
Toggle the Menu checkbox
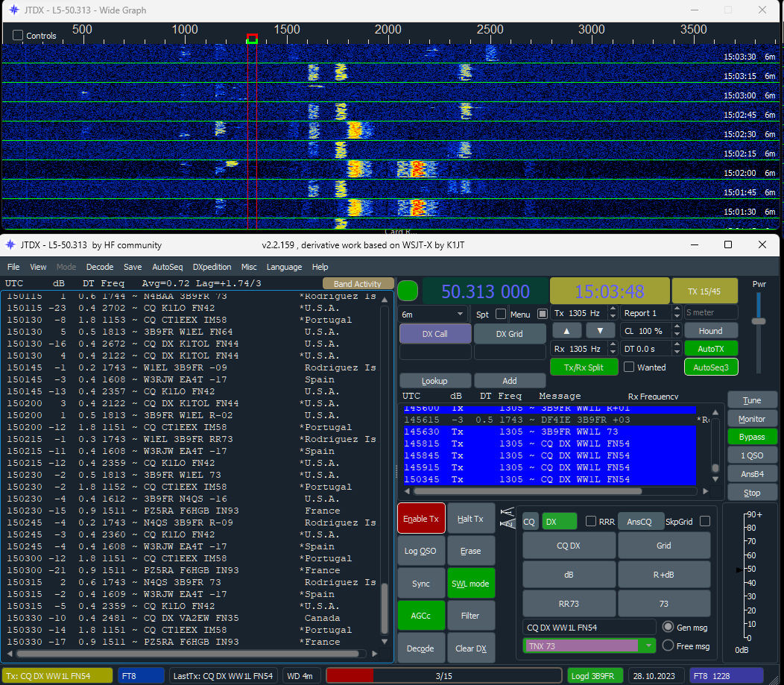542,314
